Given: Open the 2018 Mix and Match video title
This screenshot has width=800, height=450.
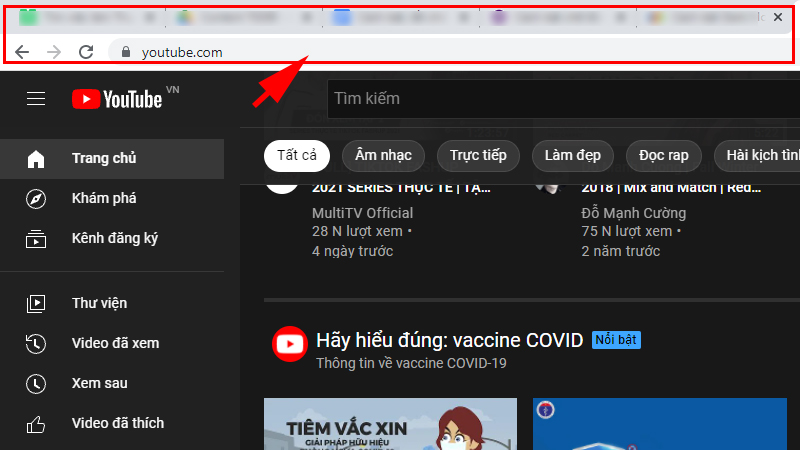Looking at the screenshot, I should coord(671,188).
